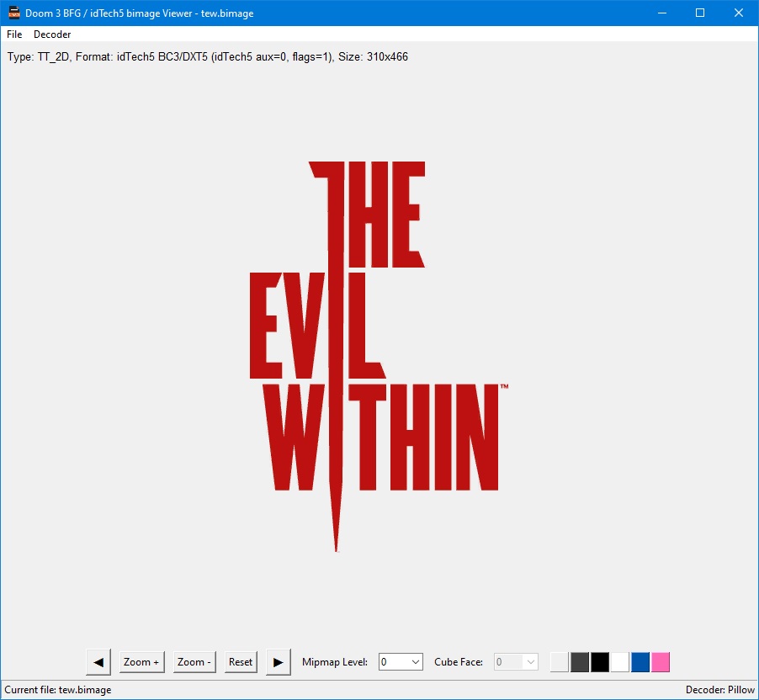Set background to dark gray swatch
Viewport: 759px width, 700px height.
pos(580,662)
